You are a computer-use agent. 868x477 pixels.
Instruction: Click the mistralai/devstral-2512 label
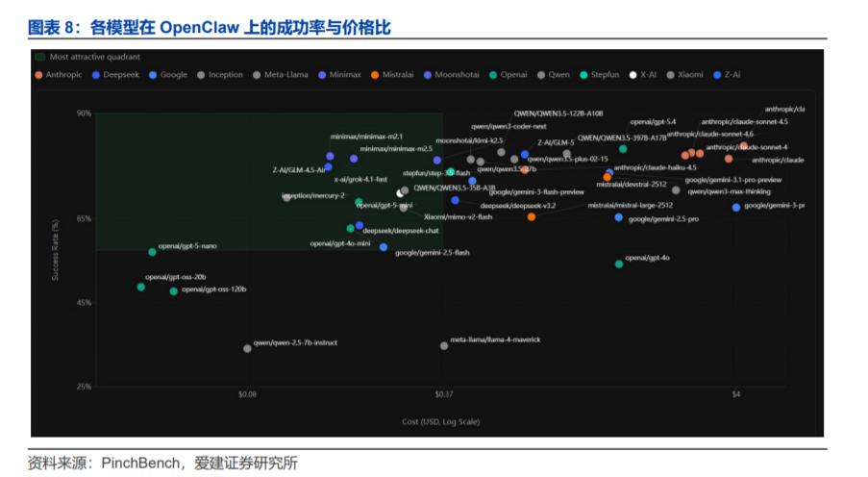click(632, 185)
